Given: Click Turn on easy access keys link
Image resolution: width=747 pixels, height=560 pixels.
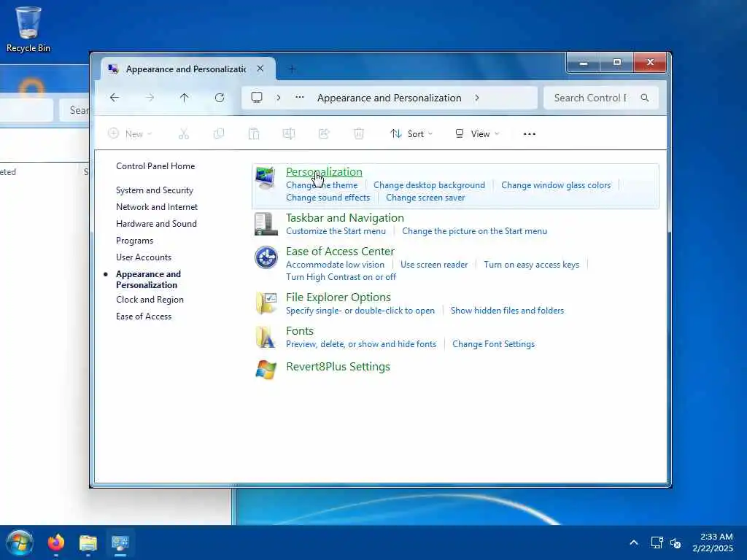Looking at the screenshot, I should click(x=532, y=264).
